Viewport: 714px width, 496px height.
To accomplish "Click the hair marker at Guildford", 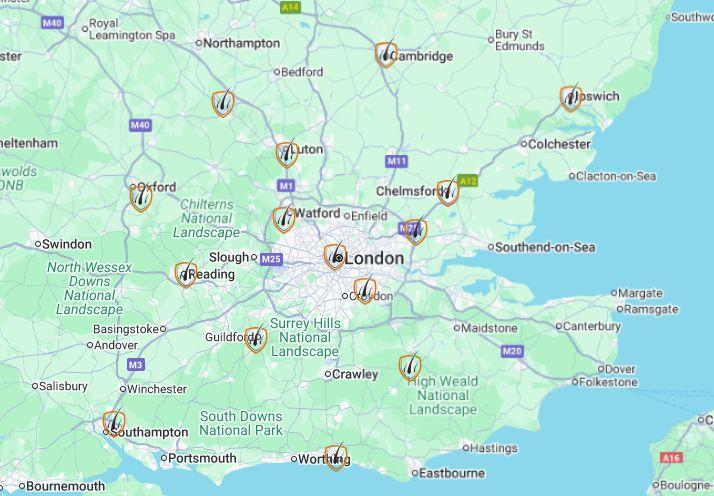I will tap(256, 339).
